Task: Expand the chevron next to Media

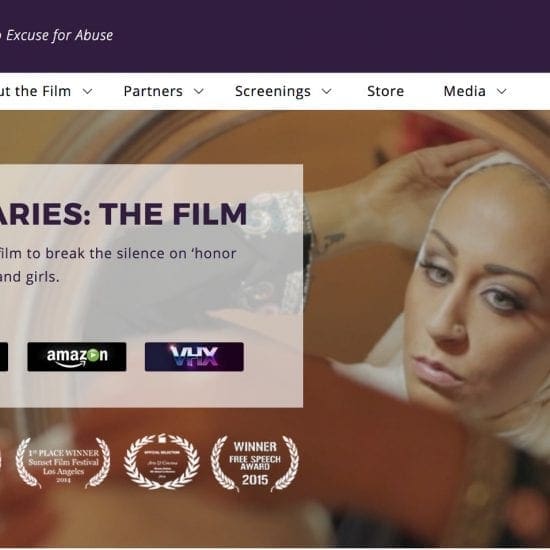Action: [x=502, y=92]
